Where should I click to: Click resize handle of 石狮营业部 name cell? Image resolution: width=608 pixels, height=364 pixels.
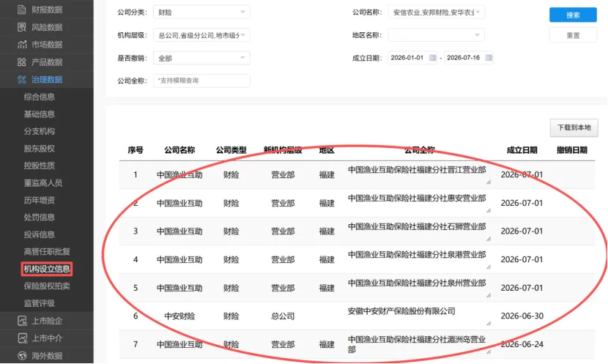(x=489, y=239)
